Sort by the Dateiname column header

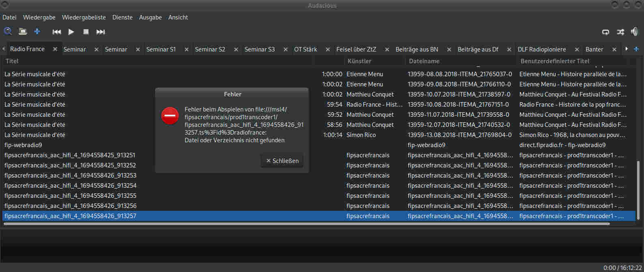click(461, 61)
